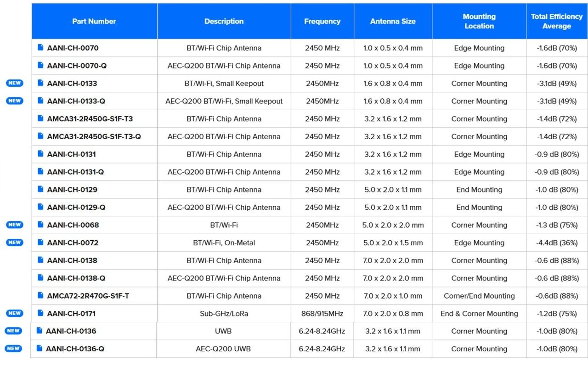Image resolution: width=588 pixels, height=366 pixels.
Task: Click the Total Efficiency Average header
Action: [557, 21]
